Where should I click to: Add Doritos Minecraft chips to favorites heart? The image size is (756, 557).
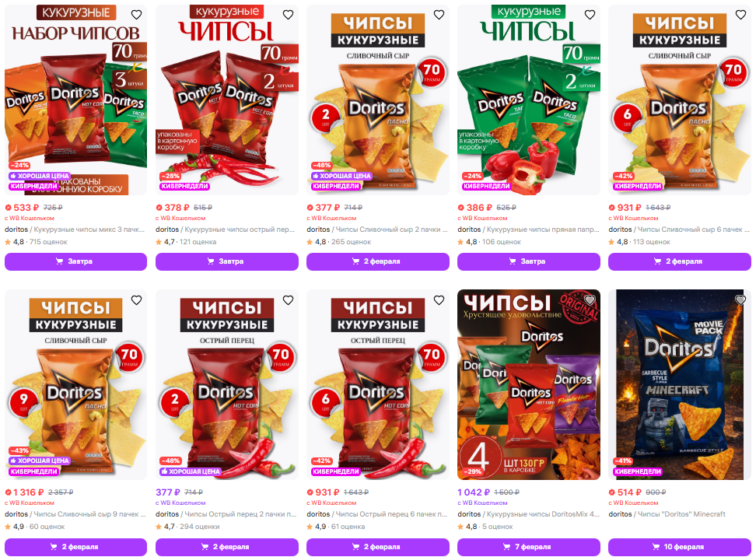click(740, 300)
